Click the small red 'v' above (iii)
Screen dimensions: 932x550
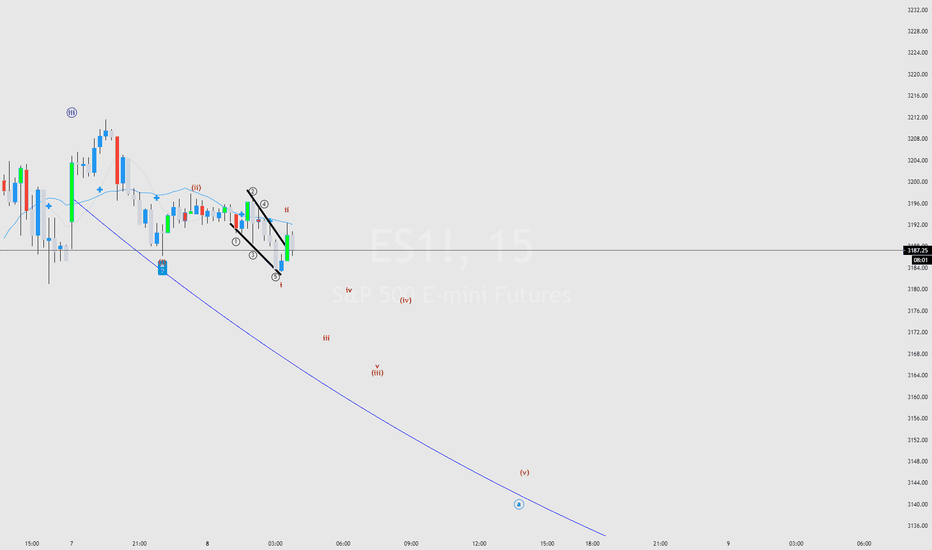pos(377,366)
